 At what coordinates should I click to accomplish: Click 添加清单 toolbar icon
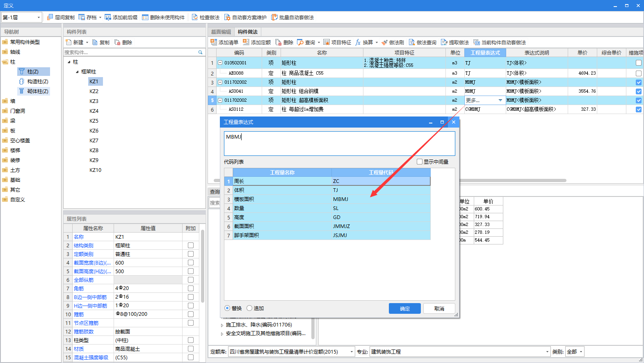coord(214,42)
